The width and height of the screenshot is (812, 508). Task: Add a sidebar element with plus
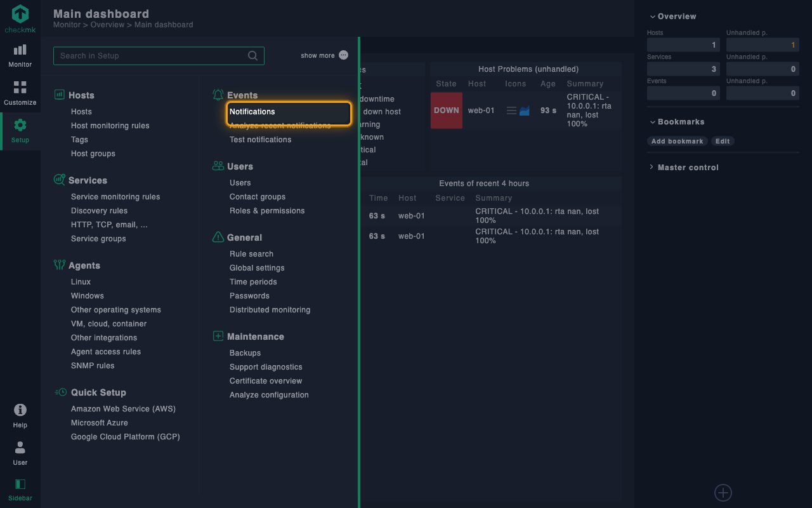[723, 492]
